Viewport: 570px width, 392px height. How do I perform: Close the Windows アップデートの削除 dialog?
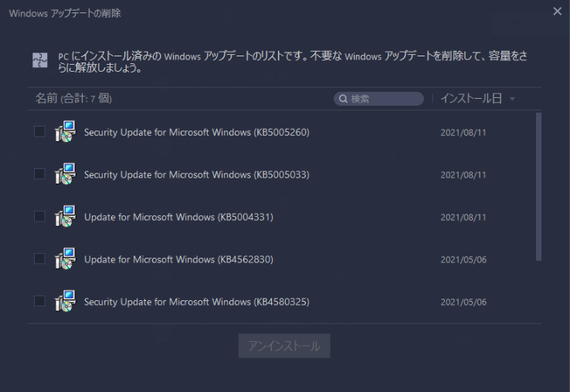click(x=558, y=12)
